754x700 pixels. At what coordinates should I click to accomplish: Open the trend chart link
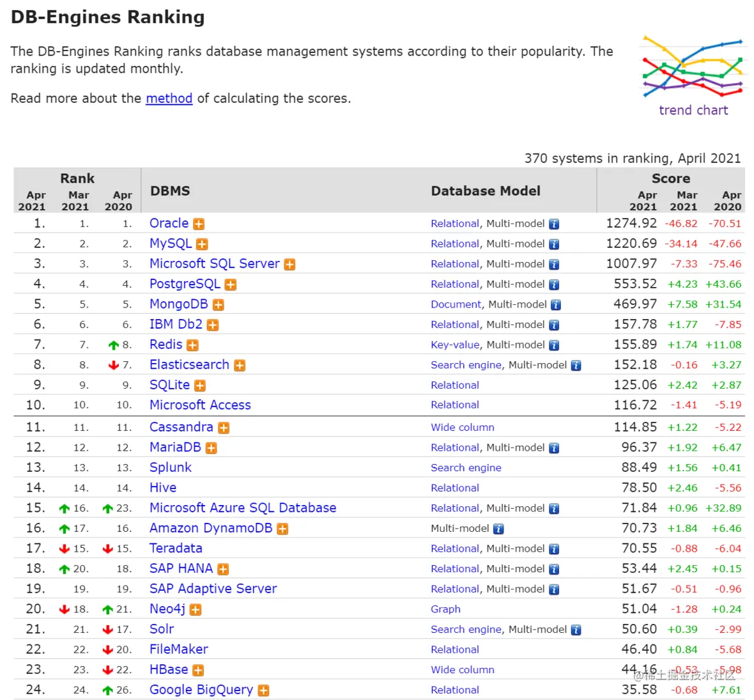(x=693, y=110)
